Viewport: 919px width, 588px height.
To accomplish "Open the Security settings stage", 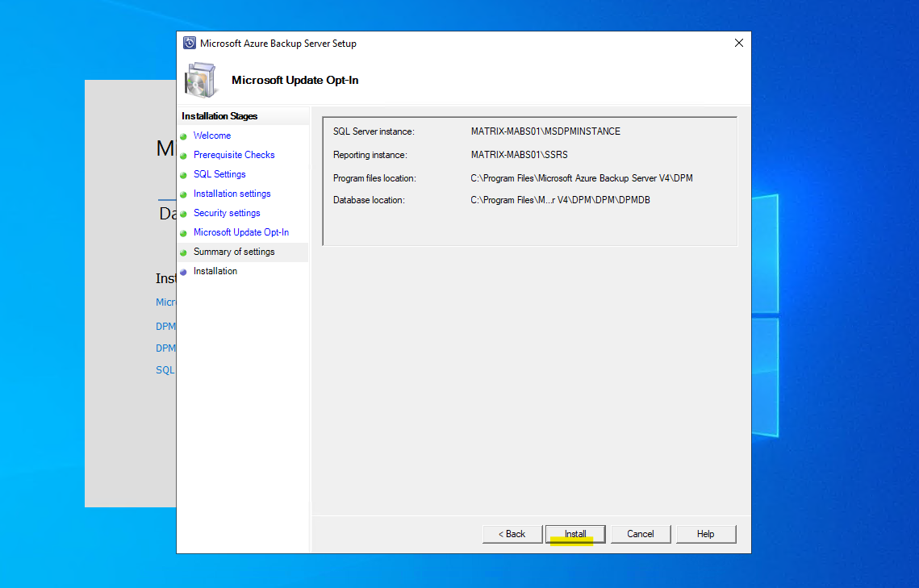I will tap(227, 213).
